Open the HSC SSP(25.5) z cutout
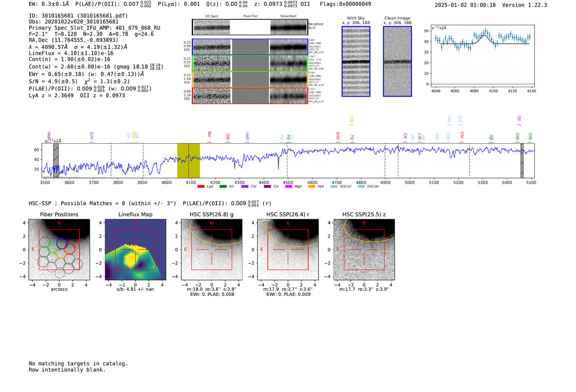The height and width of the screenshot is (392, 576). point(364,249)
